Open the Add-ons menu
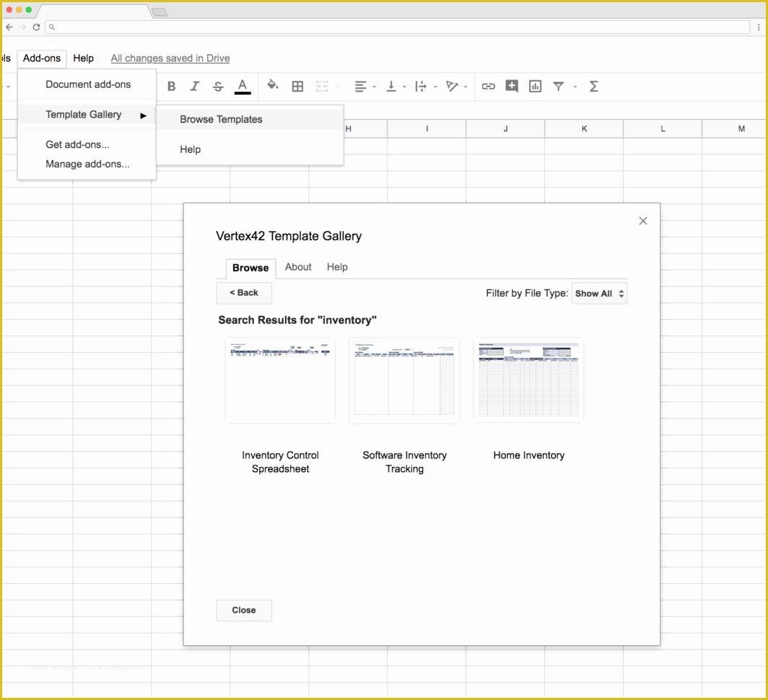Image resolution: width=768 pixels, height=700 pixels. coord(42,58)
